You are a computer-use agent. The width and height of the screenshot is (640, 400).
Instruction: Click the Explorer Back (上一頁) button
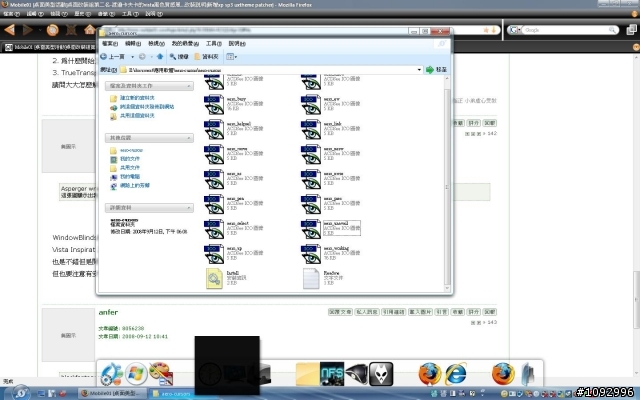click(113, 56)
